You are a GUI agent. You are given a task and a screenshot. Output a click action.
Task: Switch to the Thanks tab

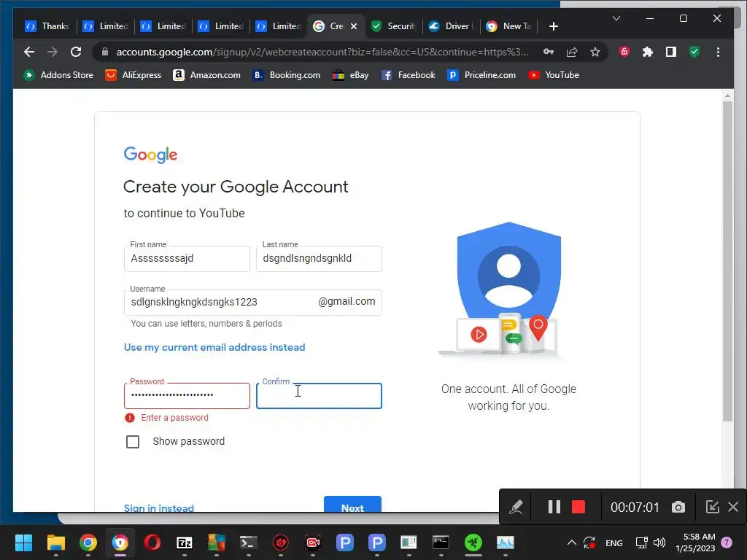pyautogui.click(x=47, y=26)
